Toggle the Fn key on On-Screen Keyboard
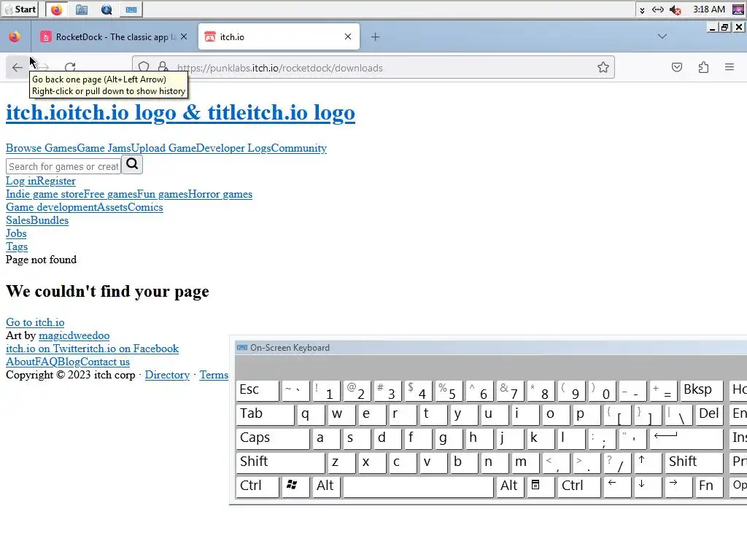The height and width of the screenshot is (560, 747). click(x=709, y=486)
